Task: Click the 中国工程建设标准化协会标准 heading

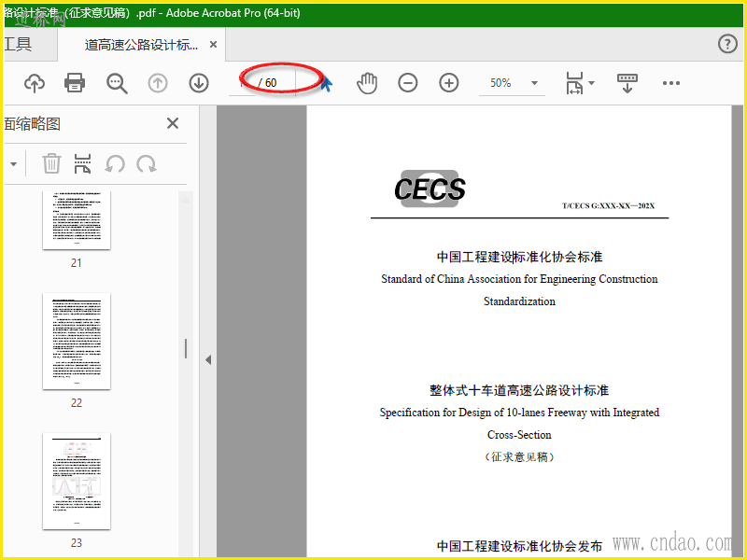Action: (519, 258)
